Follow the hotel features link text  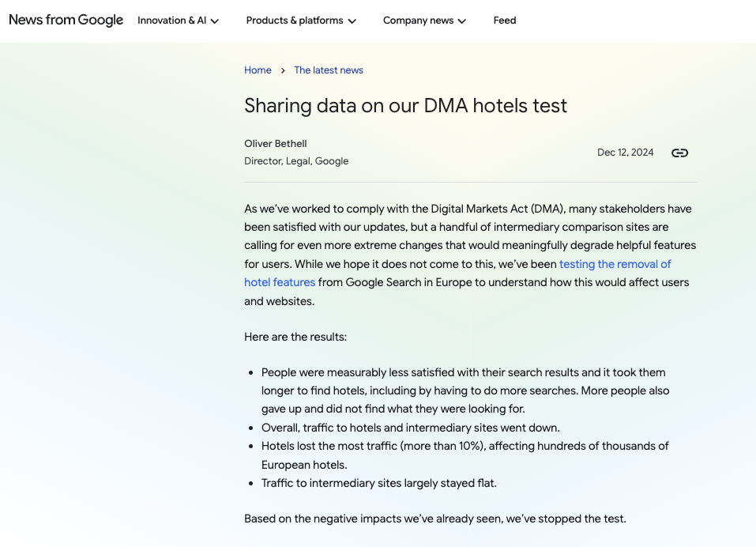pos(280,282)
